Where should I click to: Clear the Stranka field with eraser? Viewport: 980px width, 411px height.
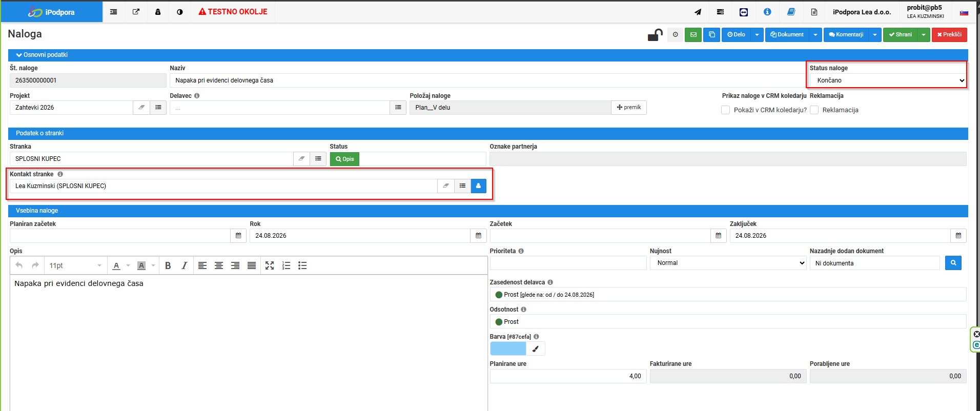click(302, 159)
